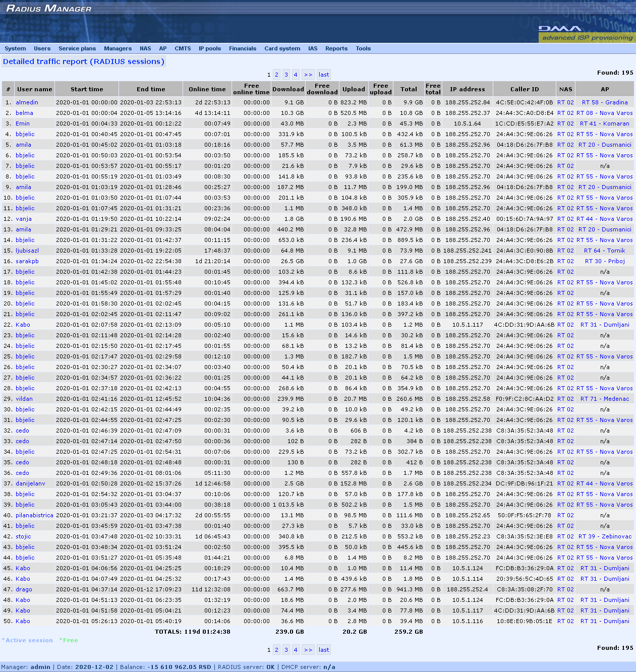The image size is (636, 672).
Task: Open user vildan in row 29
Action: pos(24,399)
